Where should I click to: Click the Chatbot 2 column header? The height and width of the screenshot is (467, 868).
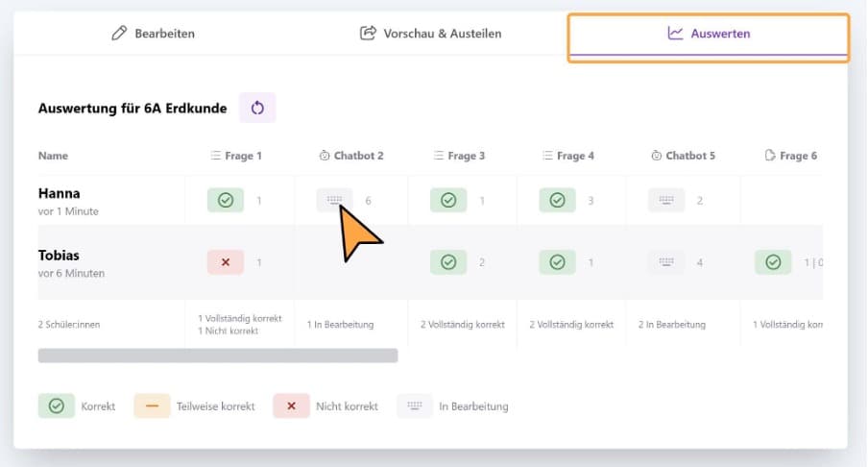351,156
